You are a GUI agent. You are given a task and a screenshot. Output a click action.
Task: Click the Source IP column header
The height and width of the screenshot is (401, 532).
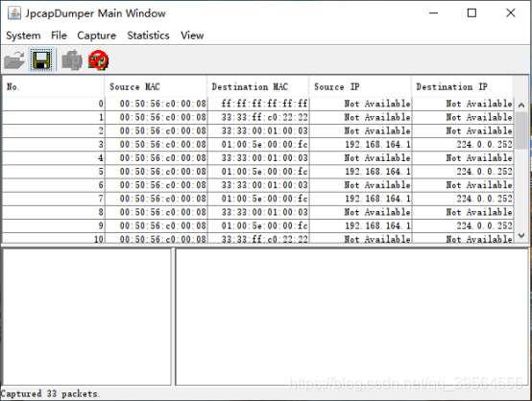click(361, 86)
